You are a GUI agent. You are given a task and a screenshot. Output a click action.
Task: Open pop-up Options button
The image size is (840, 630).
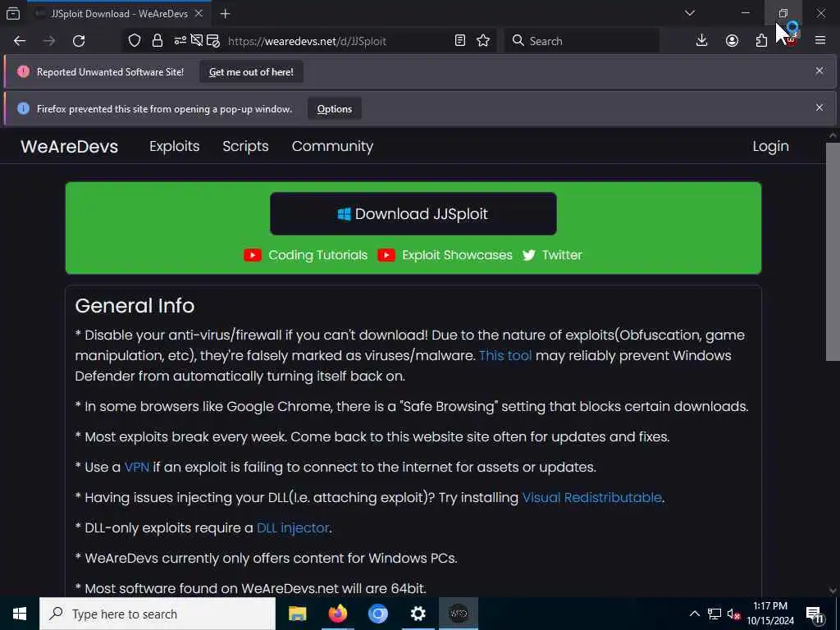point(335,109)
